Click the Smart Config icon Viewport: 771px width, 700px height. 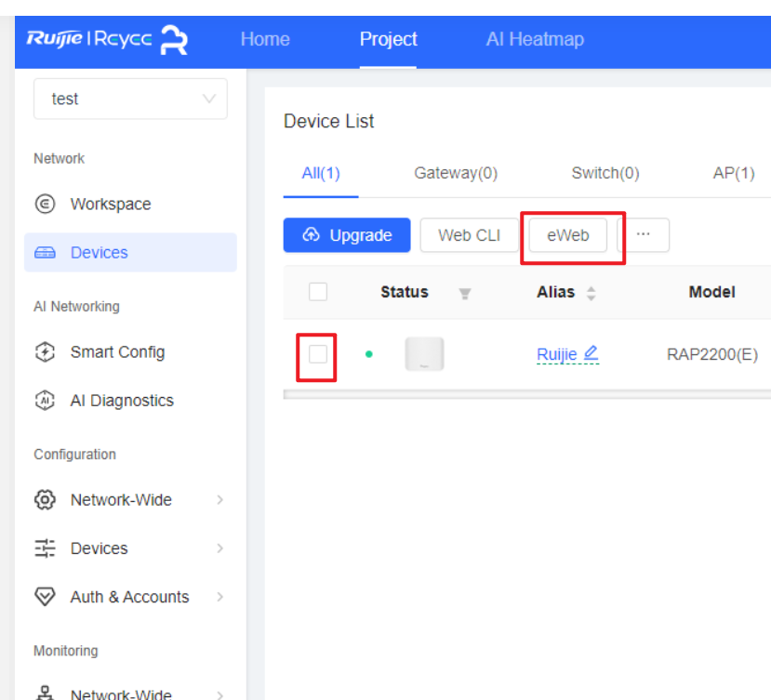(x=44, y=352)
